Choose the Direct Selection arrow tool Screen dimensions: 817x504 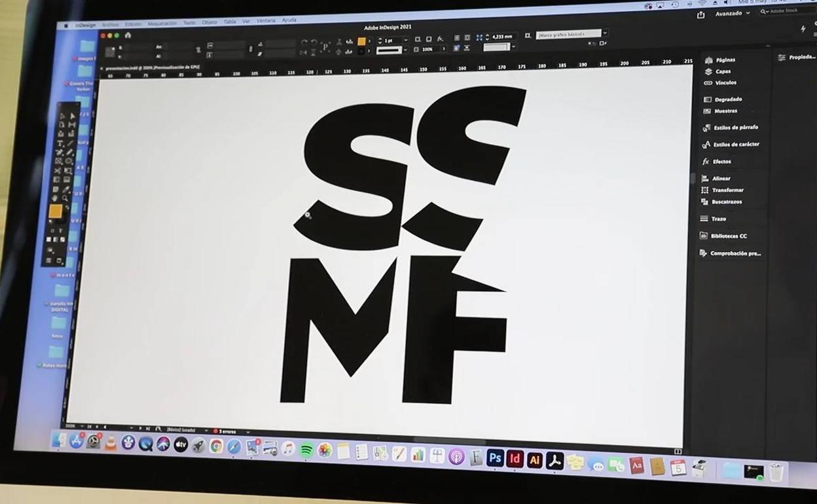[73, 116]
